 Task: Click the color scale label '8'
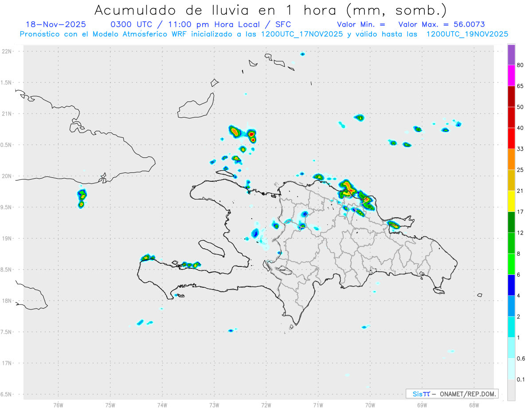(x=519, y=253)
